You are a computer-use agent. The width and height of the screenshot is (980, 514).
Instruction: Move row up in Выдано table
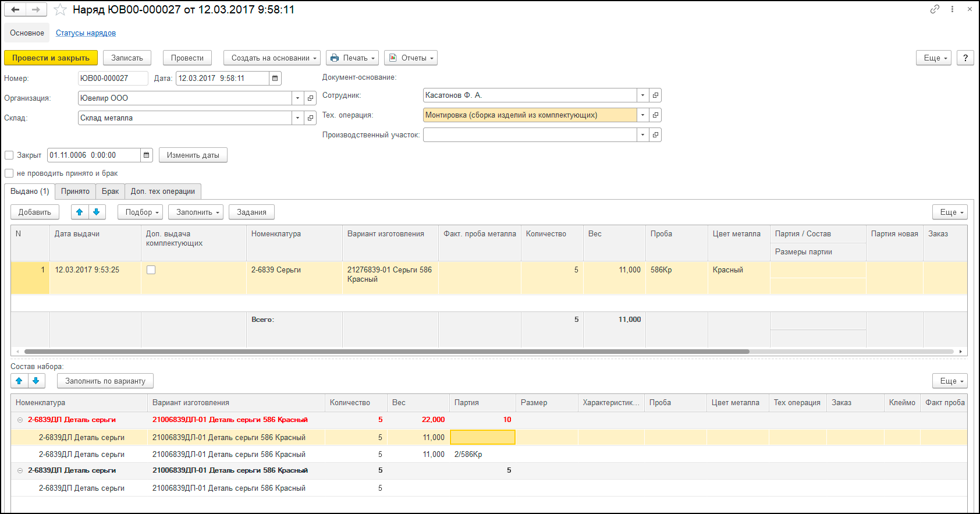click(80, 212)
